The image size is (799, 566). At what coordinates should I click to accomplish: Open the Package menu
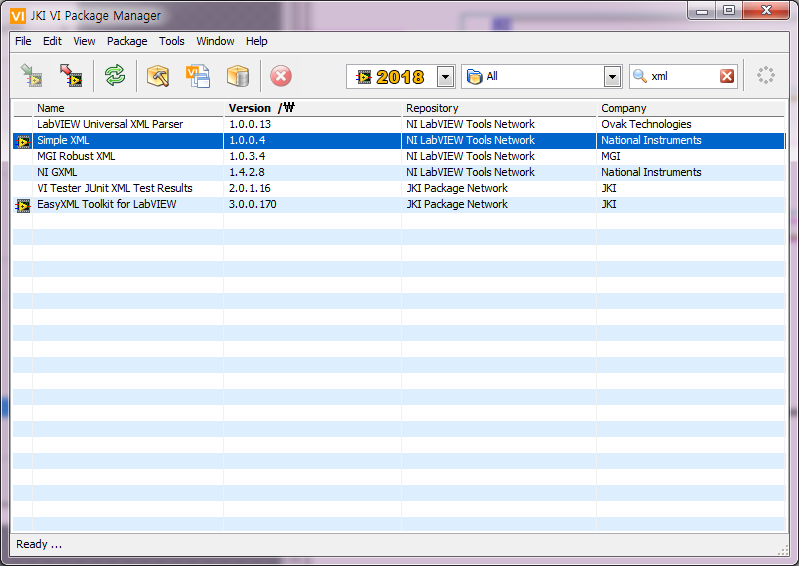127,41
